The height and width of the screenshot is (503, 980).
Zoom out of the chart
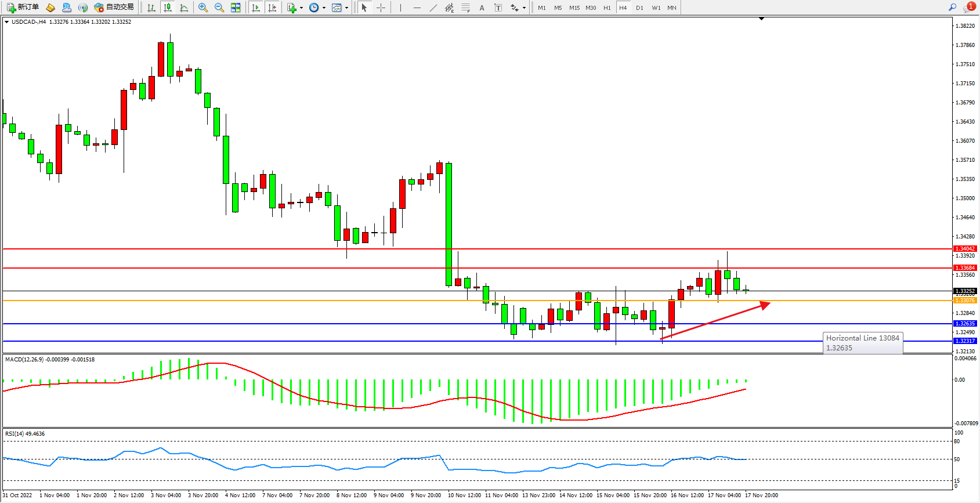click(219, 8)
